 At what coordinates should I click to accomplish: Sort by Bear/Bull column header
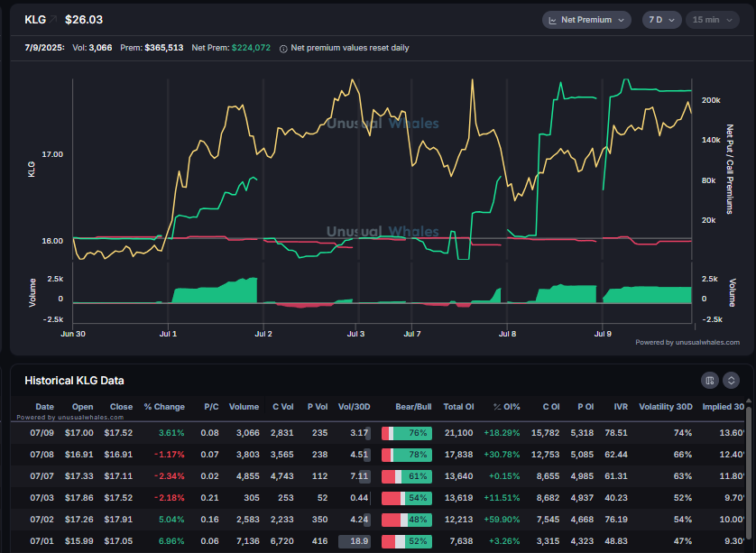(x=413, y=407)
